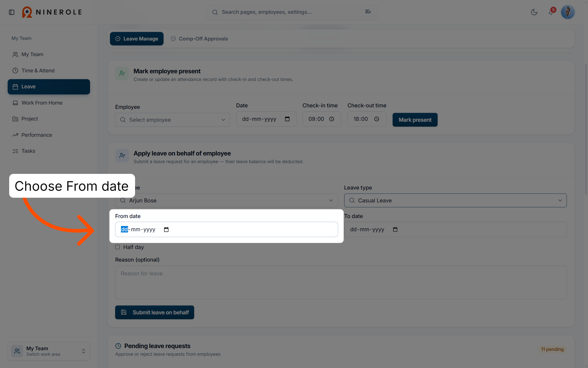Expand My Team work area switcher
Image resolution: width=588 pixels, height=368 pixels.
click(49, 351)
